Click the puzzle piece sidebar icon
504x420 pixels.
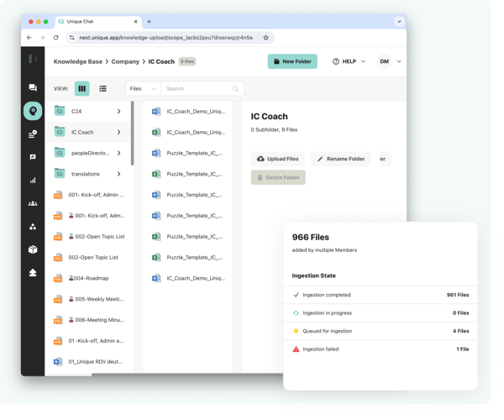tap(33, 273)
